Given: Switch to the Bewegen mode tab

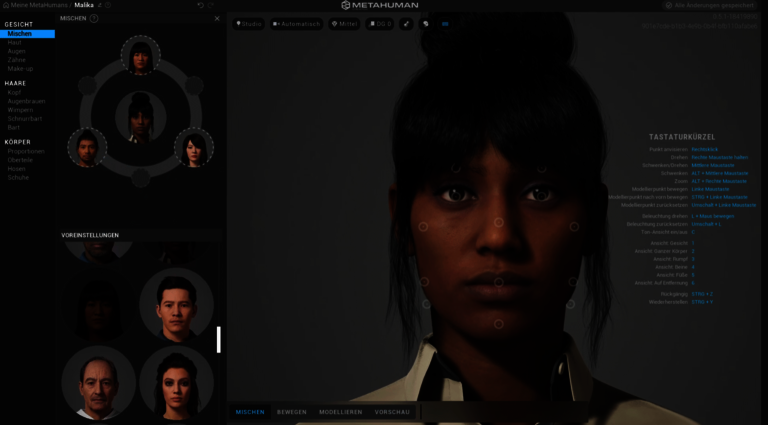Looking at the screenshot, I should click(292, 412).
